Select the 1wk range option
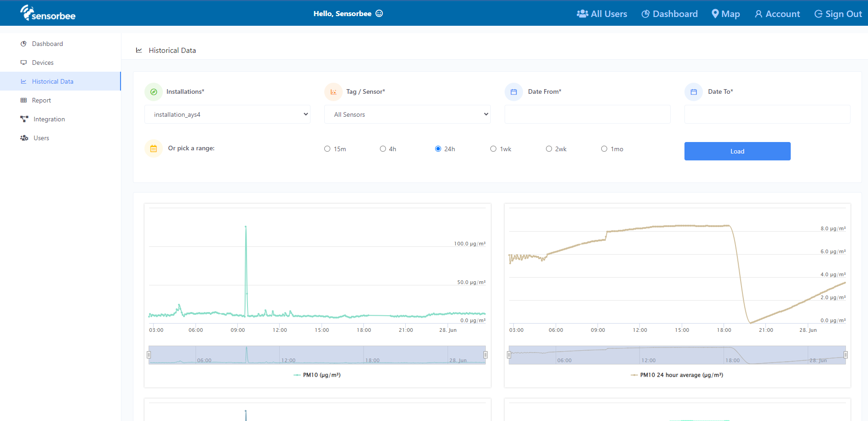The image size is (868, 421). click(x=493, y=149)
